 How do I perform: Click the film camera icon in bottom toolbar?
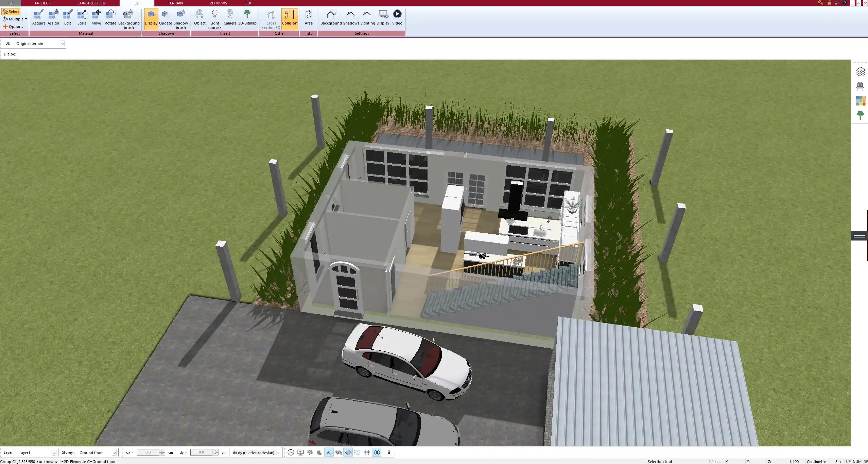tap(310, 452)
